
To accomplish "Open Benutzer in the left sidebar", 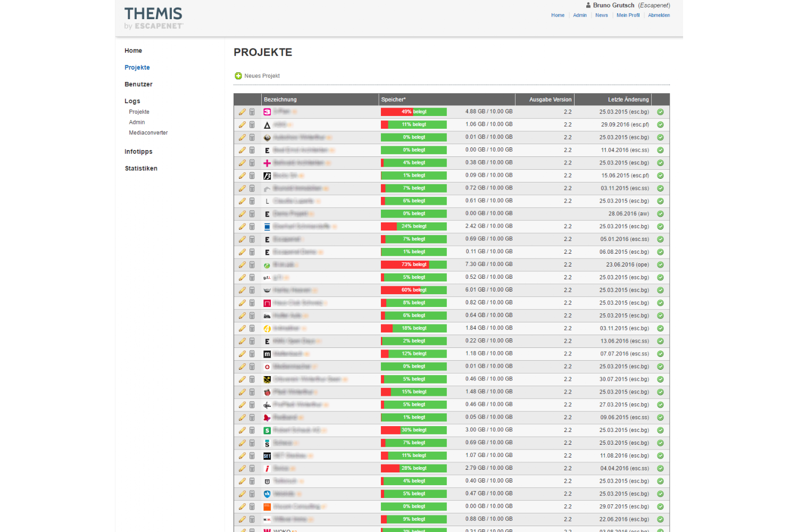I will 138,85.
